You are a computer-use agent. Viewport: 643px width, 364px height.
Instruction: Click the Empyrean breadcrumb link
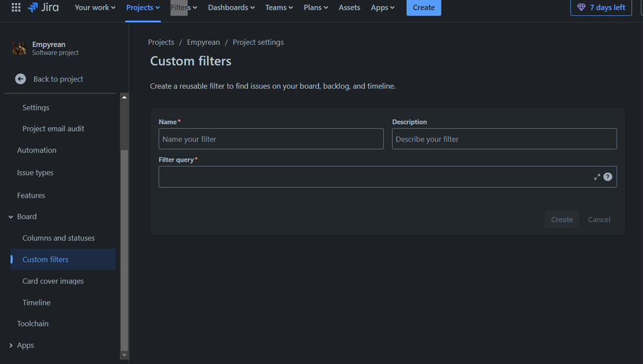pyautogui.click(x=203, y=42)
